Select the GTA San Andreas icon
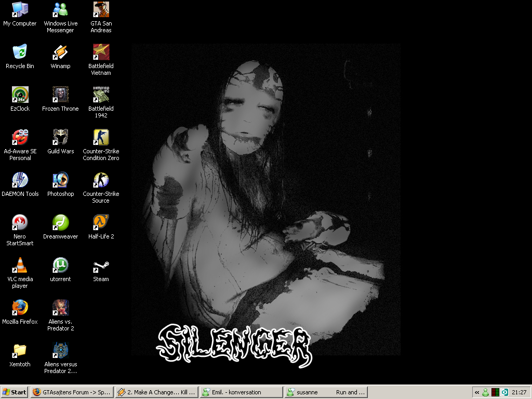This screenshot has width=532, height=399. [101, 10]
